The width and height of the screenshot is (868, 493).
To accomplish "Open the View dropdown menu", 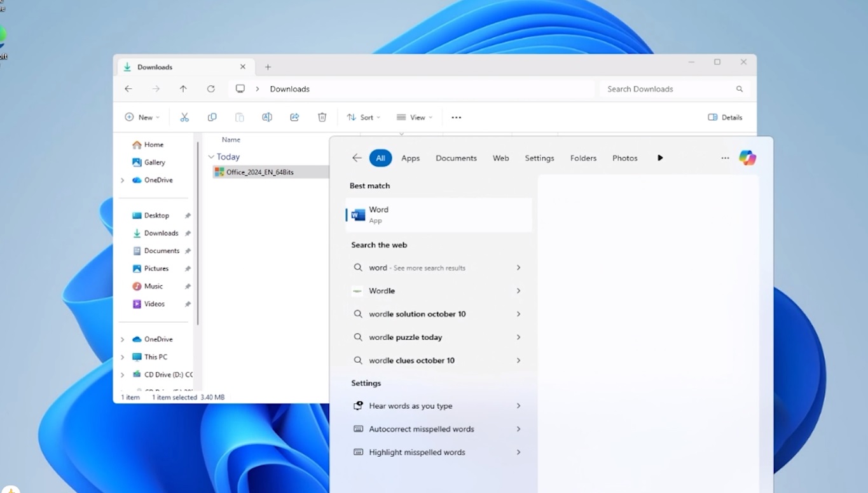I will click(415, 118).
